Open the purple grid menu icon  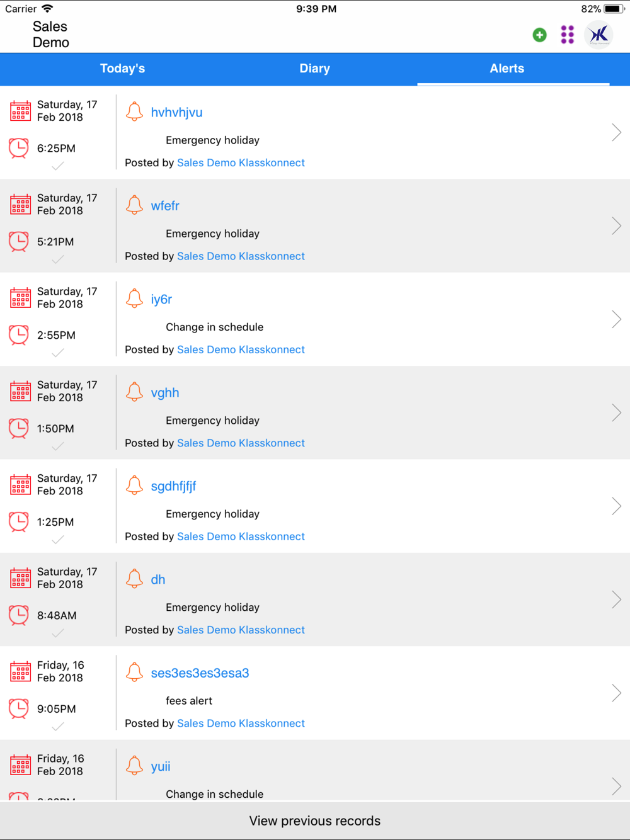click(568, 35)
